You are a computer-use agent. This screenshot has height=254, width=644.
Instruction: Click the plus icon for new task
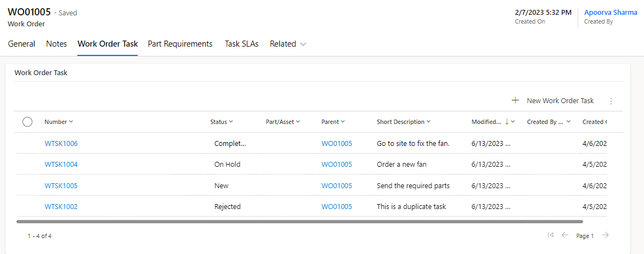coord(515,100)
